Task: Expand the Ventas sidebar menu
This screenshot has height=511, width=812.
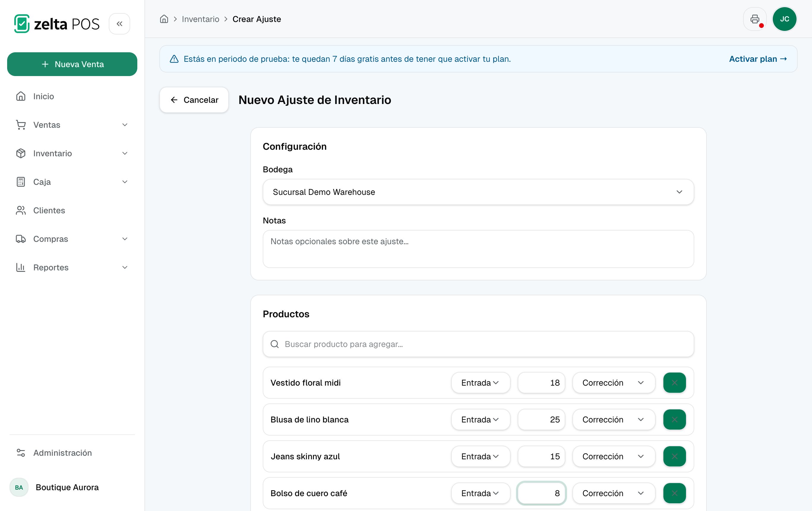Action: coord(72,125)
